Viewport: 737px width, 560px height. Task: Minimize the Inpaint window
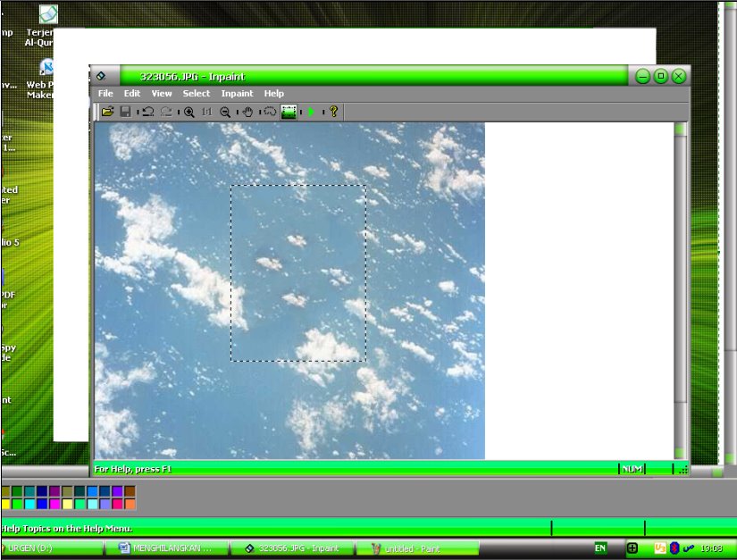643,76
